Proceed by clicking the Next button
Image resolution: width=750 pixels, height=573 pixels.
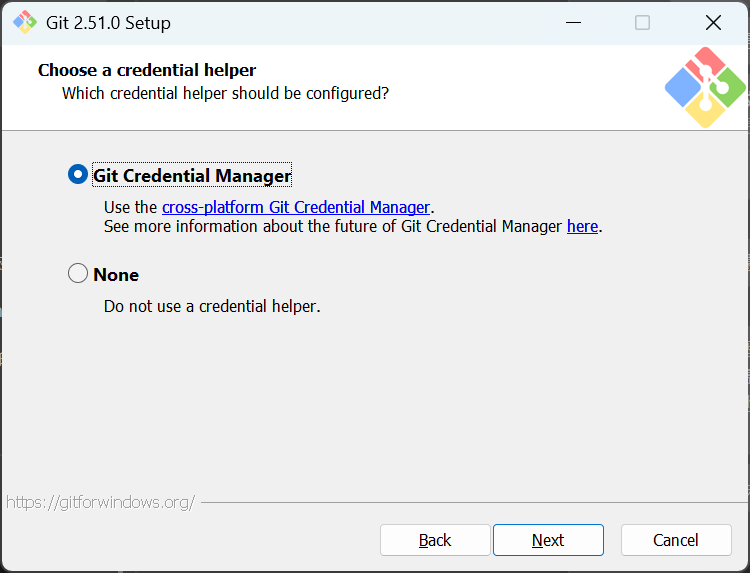pos(548,540)
